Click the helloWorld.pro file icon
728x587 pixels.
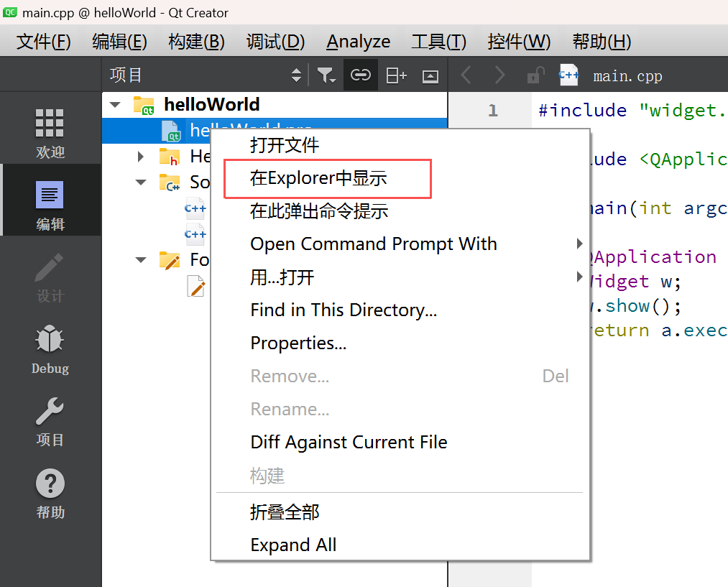(x=170, y=131)
